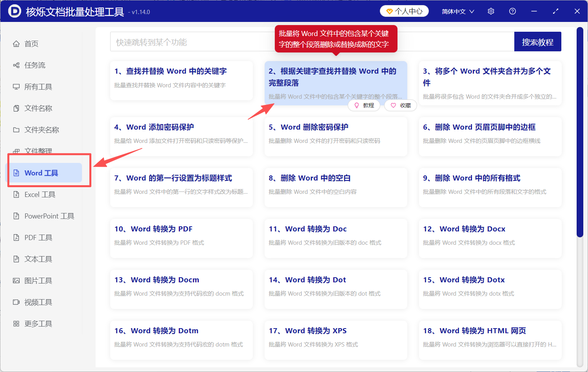The image size is (588, 372).
Task: Toggle 收藏 favorite on the highlighted card
Action: (x=400, y=105)
